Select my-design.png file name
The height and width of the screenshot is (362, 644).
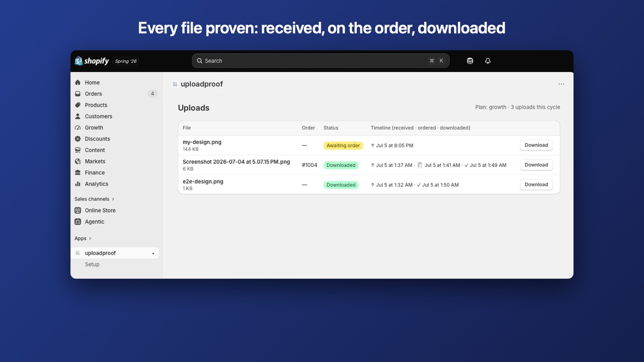tap(202, 142)
